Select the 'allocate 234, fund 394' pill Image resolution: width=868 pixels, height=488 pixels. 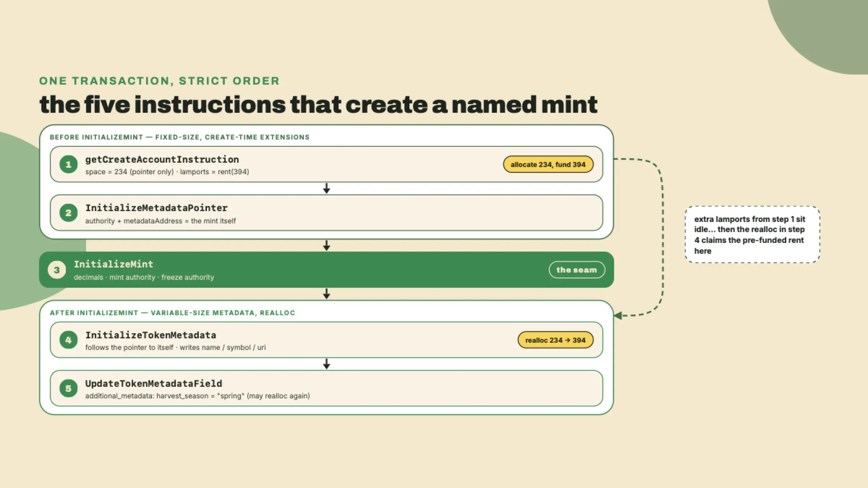(x=548, y=164)
